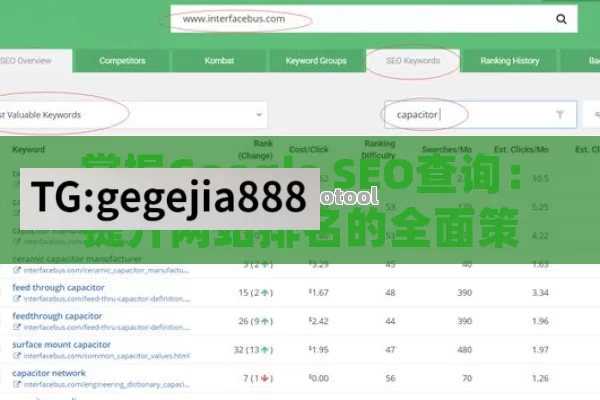Image resolution: width=600 pixels, height=400 pixels.
Task: Click difficulty value 56 in capacitor network row
Action: 390,378
